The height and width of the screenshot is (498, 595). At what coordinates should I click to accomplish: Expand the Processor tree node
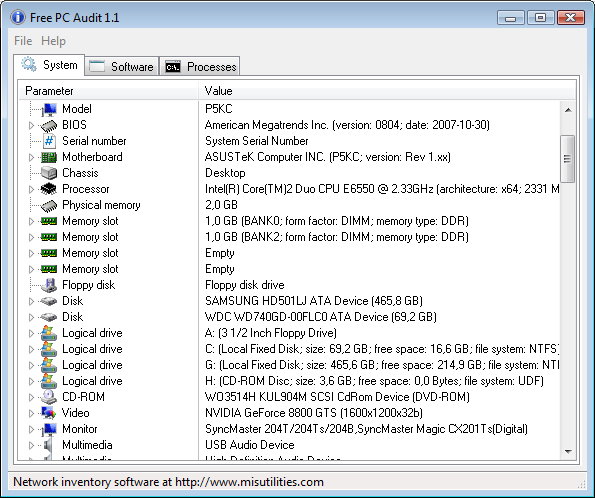[31, 189]
